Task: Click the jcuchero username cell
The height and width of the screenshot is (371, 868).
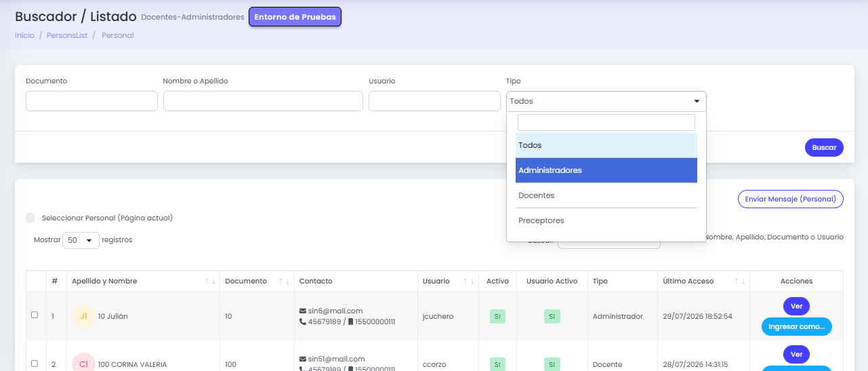Action: (x=438, y=316)
